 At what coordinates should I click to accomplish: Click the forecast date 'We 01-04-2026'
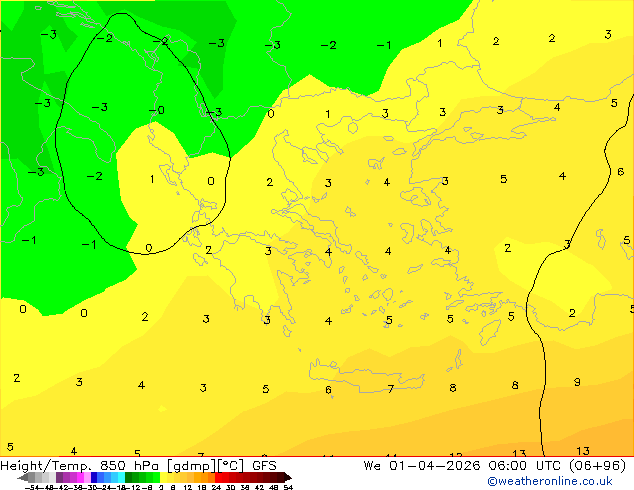pyautogui.click(x=422, y=466)
